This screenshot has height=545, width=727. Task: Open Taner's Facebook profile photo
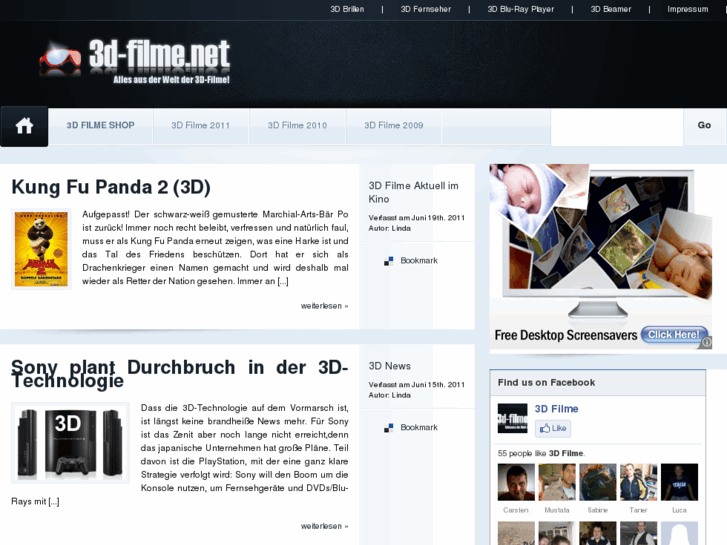(x=638, y=482)
